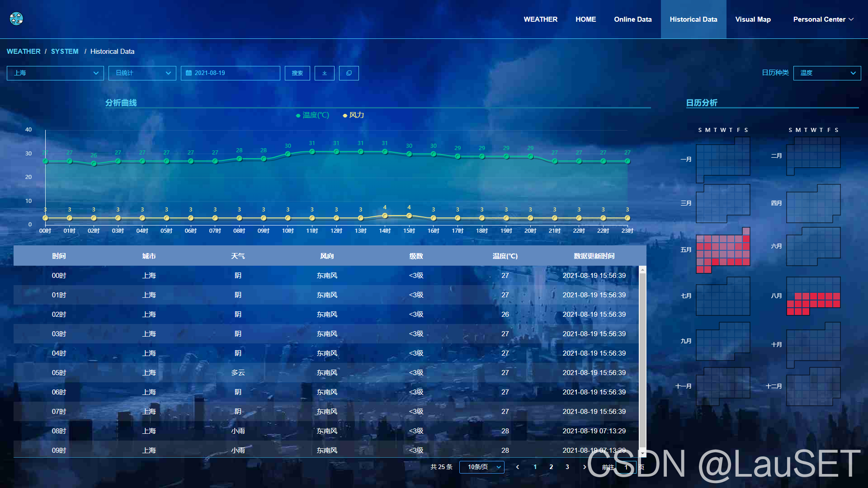Click 东南风 cell in 03时 row
The image size is (868, 488).
(327, 334)
